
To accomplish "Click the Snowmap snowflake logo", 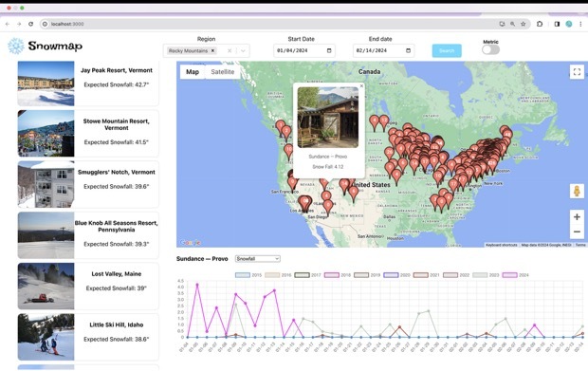I will pyautogui.click(x=16, y=46).
